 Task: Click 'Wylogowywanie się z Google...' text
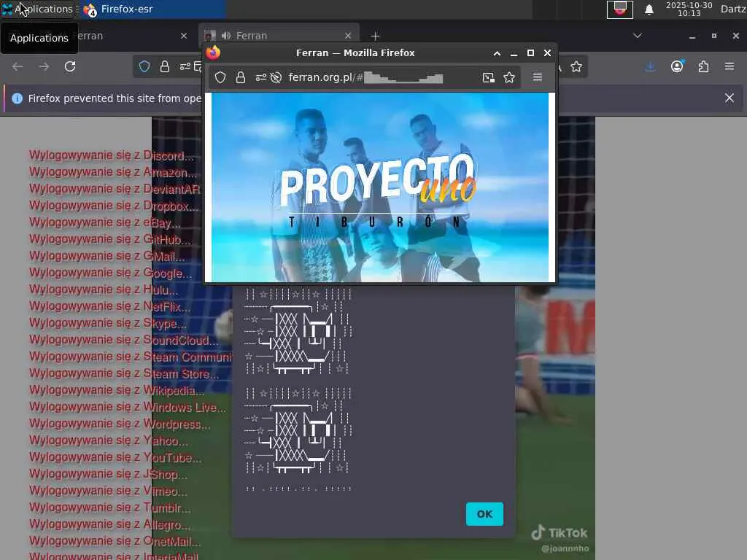[111, 273]
